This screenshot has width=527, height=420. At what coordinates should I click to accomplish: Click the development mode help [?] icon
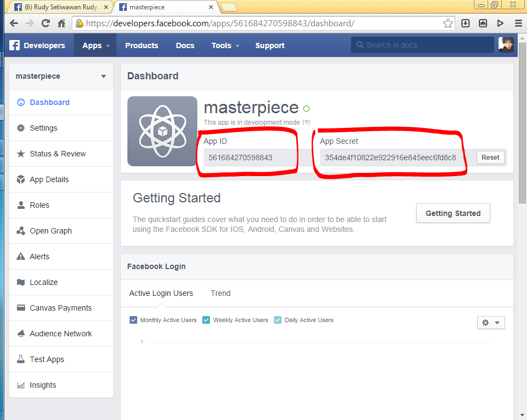pos(306,122)
